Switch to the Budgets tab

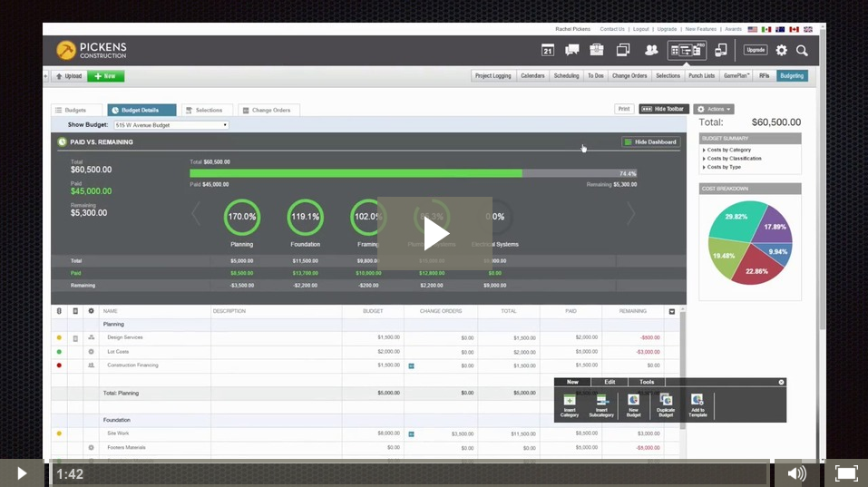[76, 110]
